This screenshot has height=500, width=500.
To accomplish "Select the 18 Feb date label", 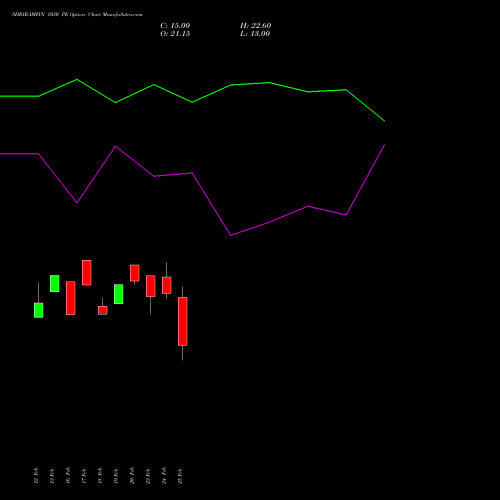I will (x=100, y=476).
